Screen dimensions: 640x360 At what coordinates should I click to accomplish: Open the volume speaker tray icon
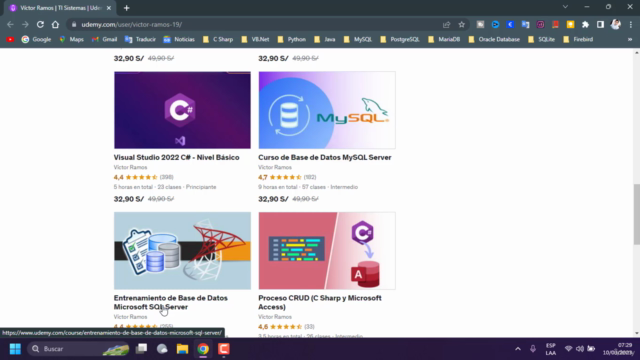580,349
